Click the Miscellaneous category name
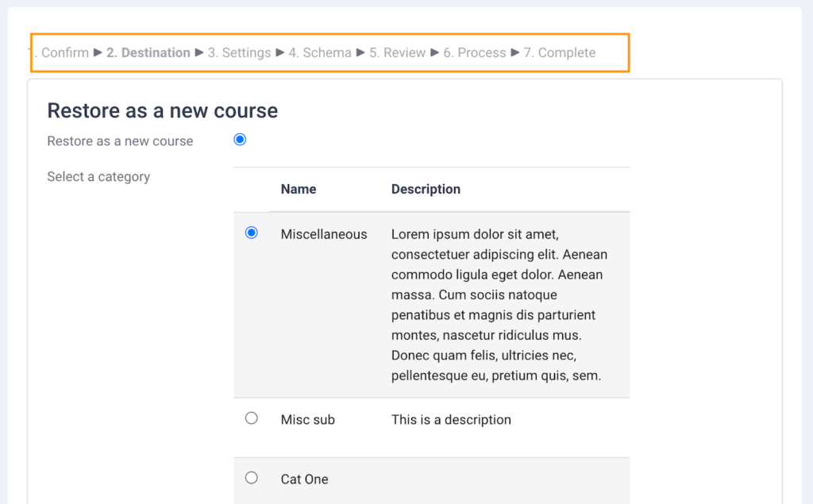The height and width of the screenshot is (504, 813). (324, 234)
